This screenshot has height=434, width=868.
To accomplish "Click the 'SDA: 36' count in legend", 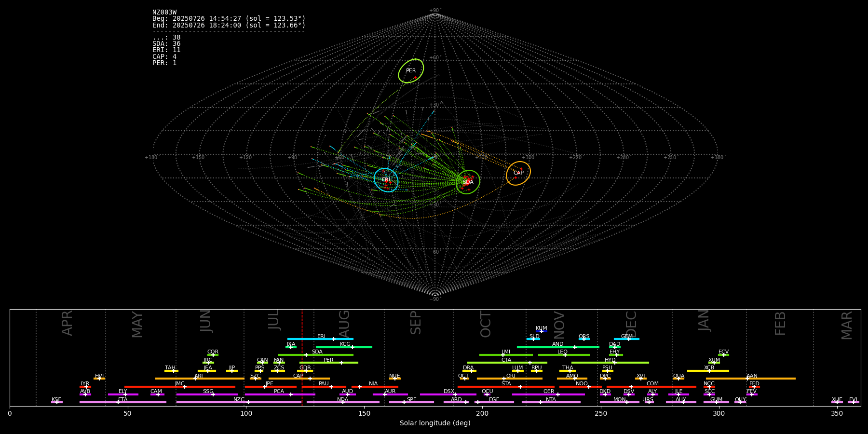I will coord(166,44).
